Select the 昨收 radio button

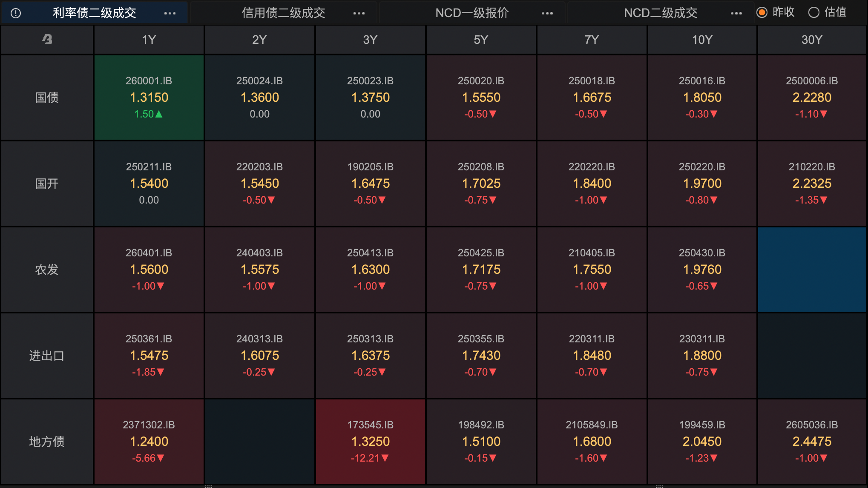[x=762, y=12]
